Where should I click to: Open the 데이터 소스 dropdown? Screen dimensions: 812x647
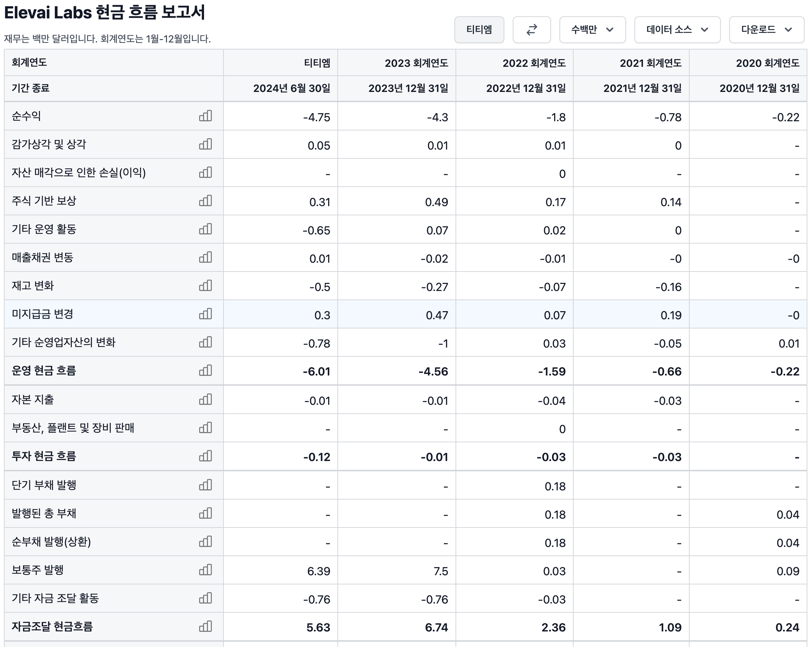(677, 30)
